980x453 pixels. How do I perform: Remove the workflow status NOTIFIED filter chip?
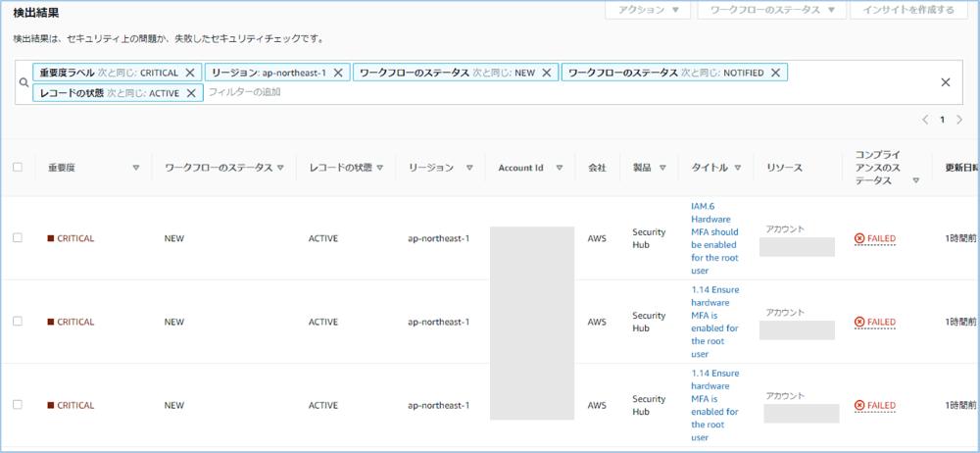click(x=775, y=73)
